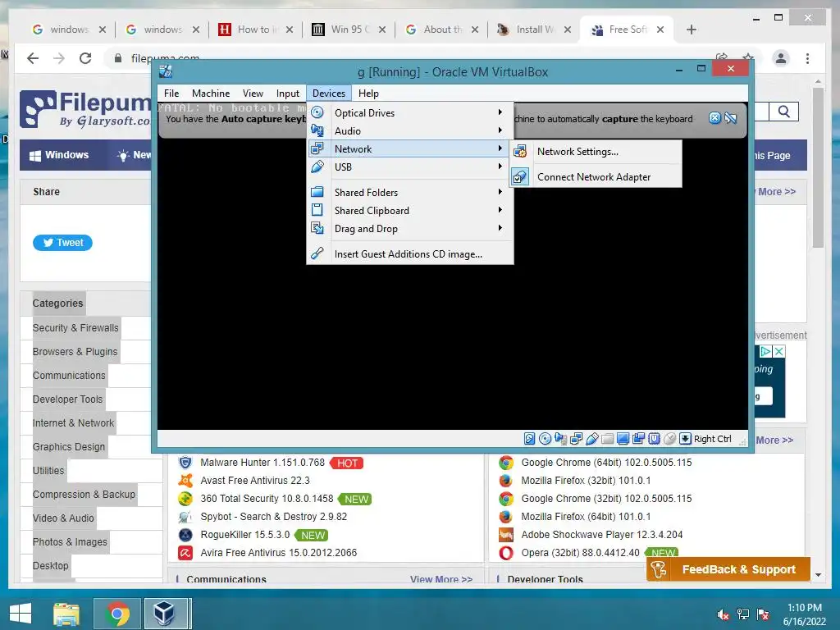Expand the Shared Folders submenu

410,192
